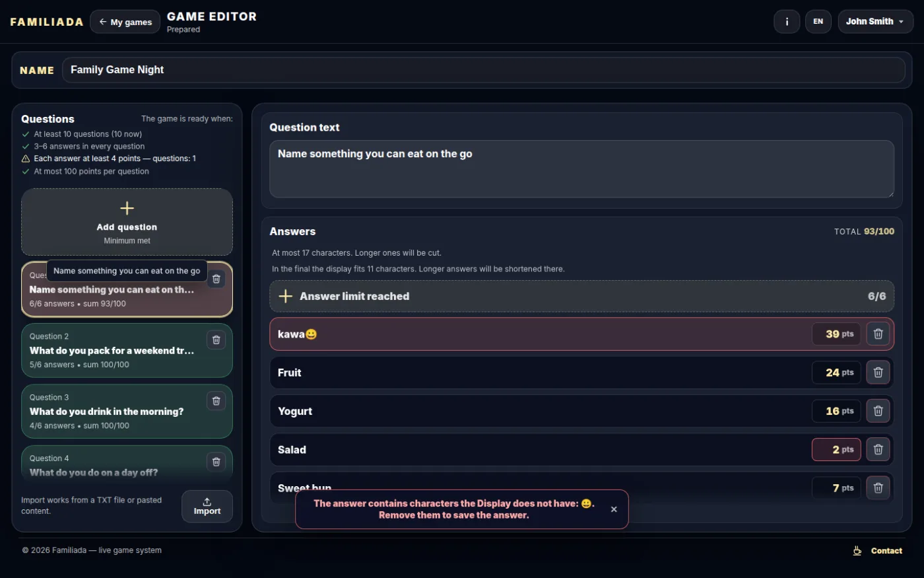Screen dimensions: 924x578
Task: Click the 'Prepared' status under Game Editor
Action: tap(183, 30)
